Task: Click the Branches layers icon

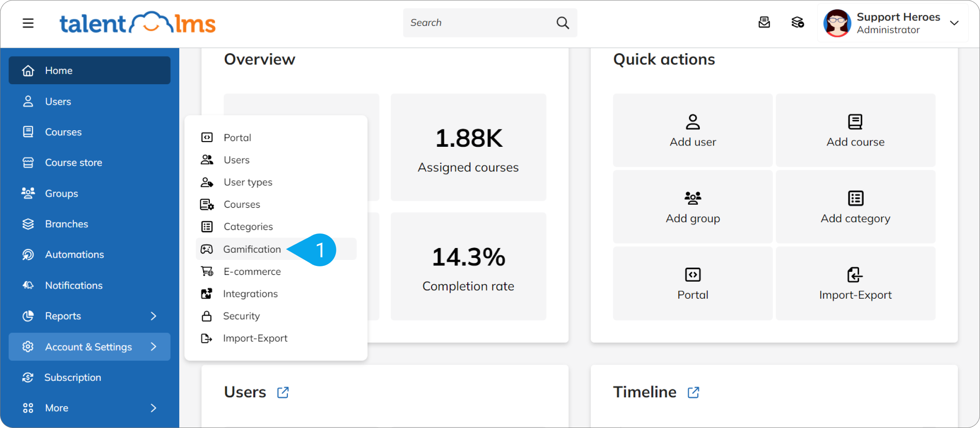Action: pyautogui.click(x=28, y=224)
